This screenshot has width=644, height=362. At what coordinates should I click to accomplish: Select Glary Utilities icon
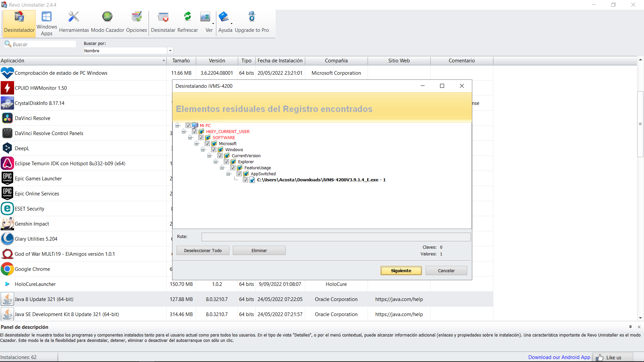pyautogui.click(x=7, y=239)
